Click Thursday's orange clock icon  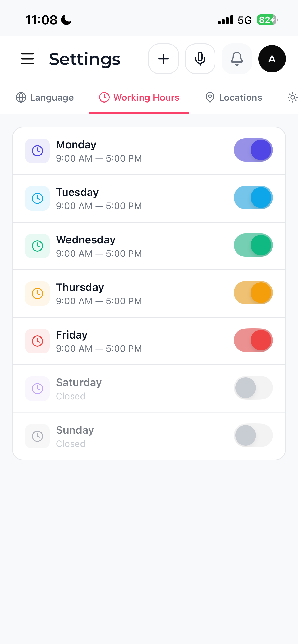pyautogui.click(x=37, y=293)
